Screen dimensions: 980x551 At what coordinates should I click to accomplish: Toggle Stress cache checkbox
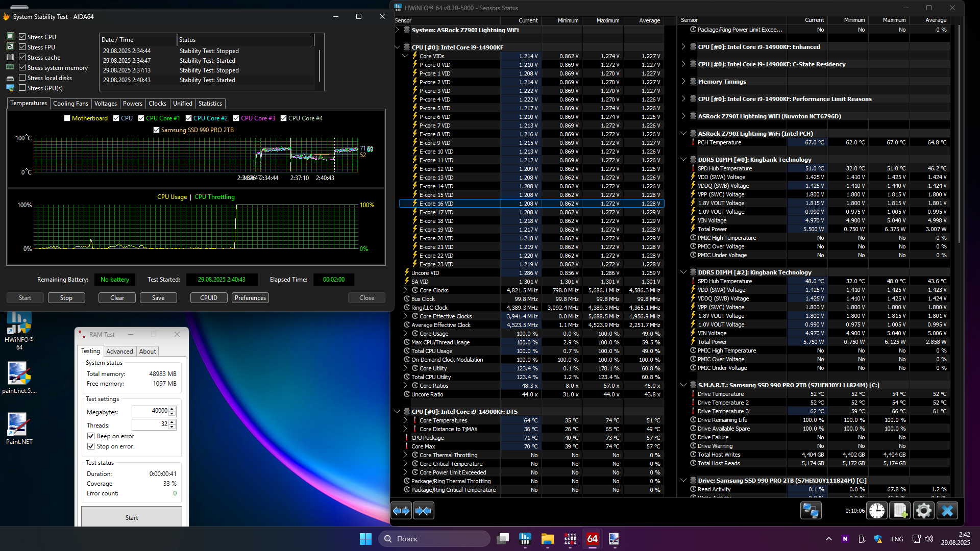tap(22, 57)
